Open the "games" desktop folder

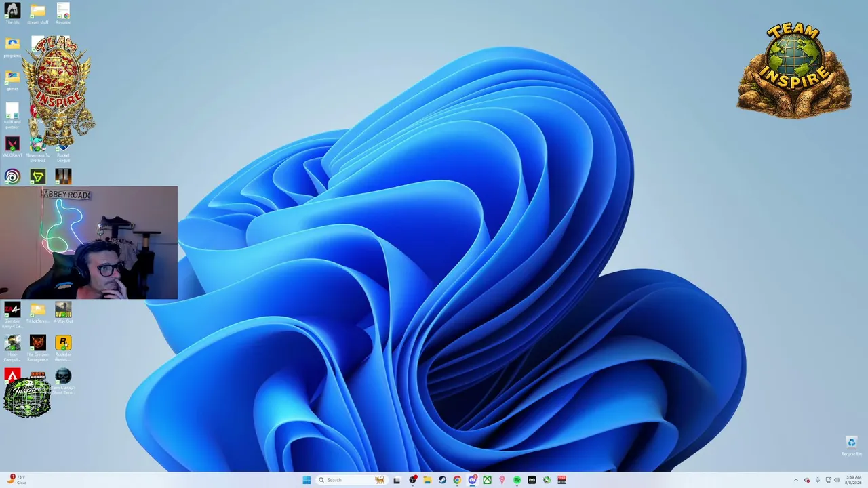click(12, 80)
